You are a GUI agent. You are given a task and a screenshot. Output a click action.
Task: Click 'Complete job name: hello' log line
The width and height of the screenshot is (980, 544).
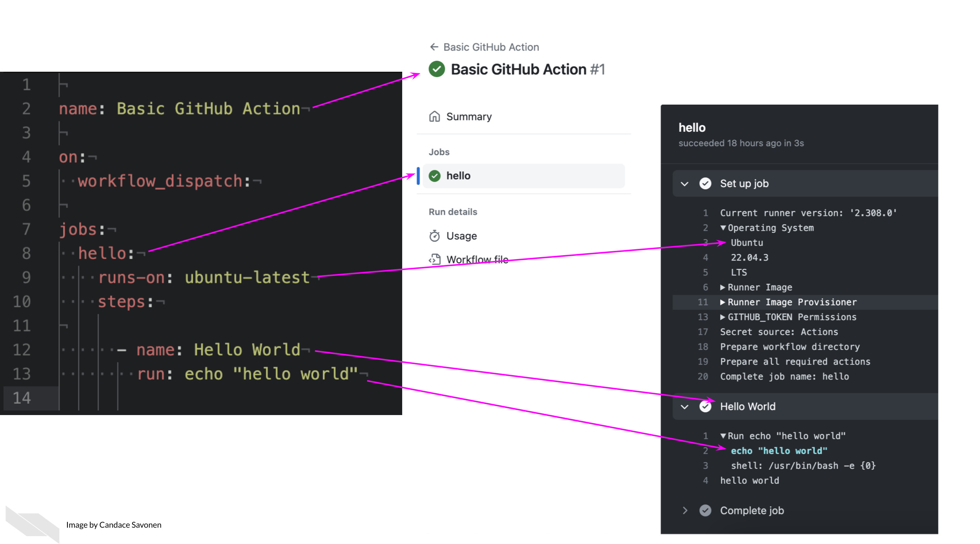coord(784,377)
